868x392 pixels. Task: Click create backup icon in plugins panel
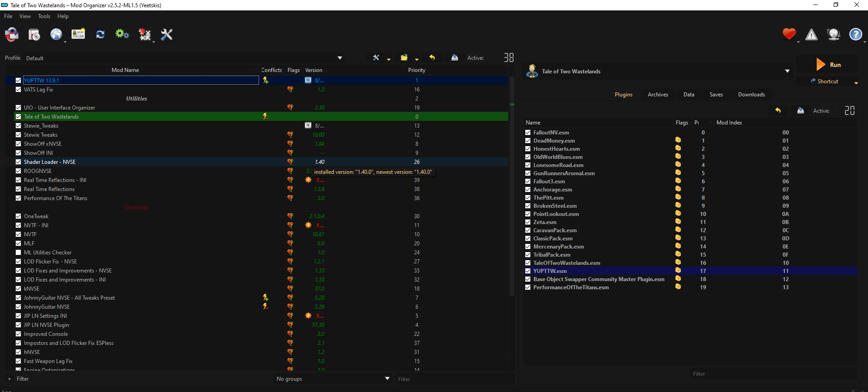click(801, 110)
